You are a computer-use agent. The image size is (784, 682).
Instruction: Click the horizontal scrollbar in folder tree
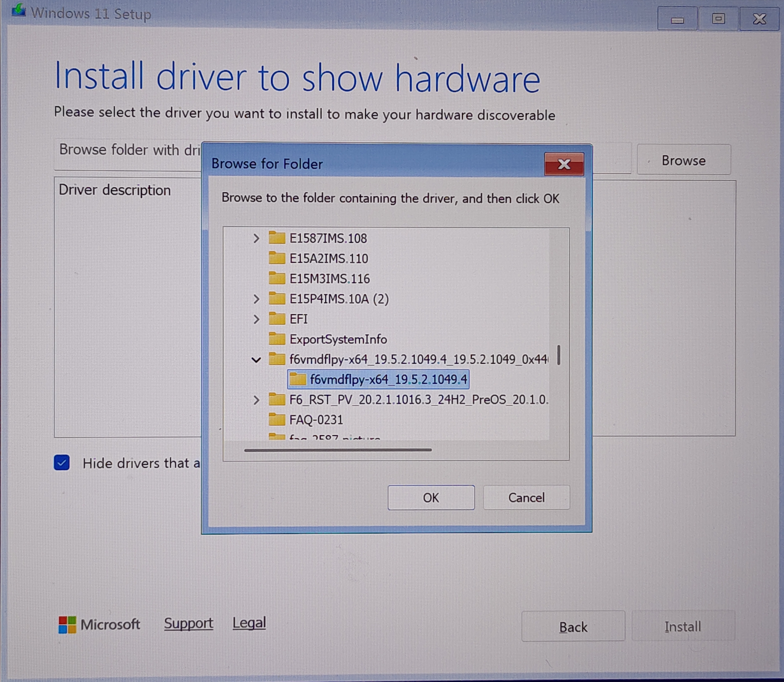(x=338, y=450)
